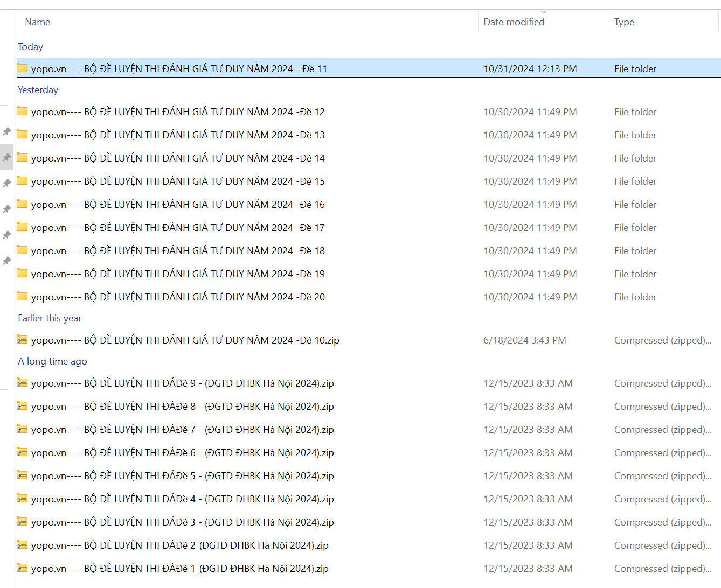Click Compressed (zipped) type on Đề 5 row

point(663,475)
